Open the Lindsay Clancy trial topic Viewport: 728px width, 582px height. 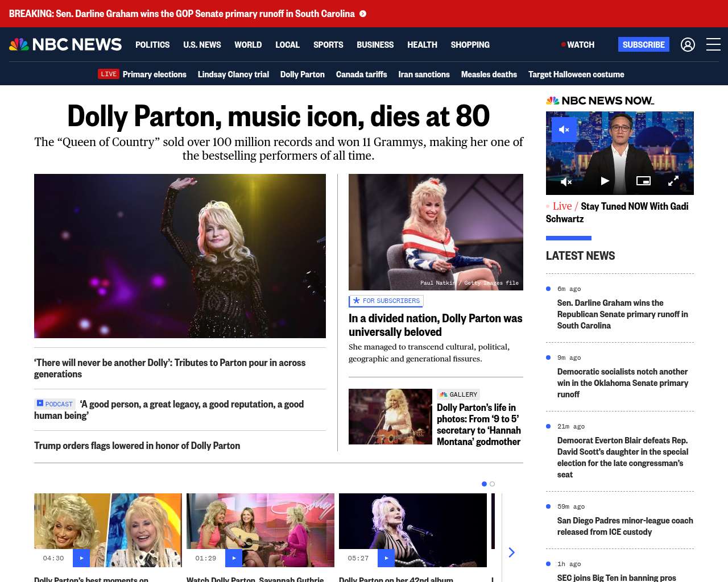(233, 74)
